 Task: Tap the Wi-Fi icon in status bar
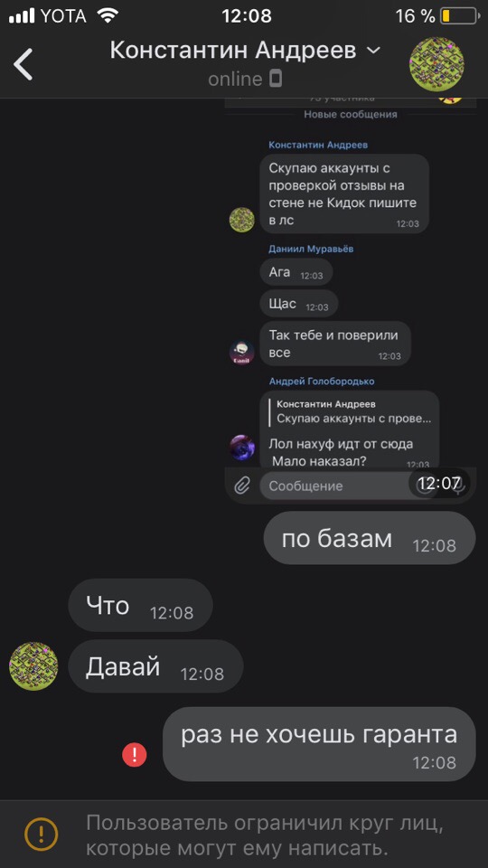click(109, 15)
